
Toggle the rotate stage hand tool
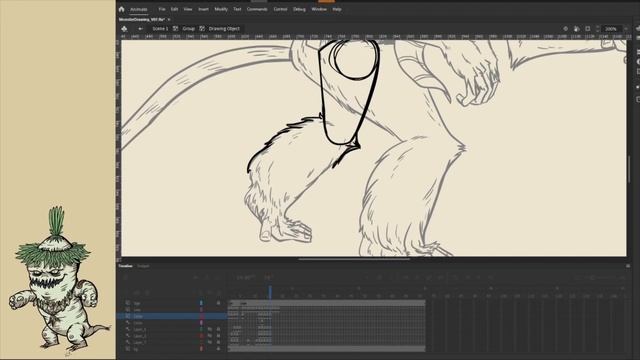point(576,29)
